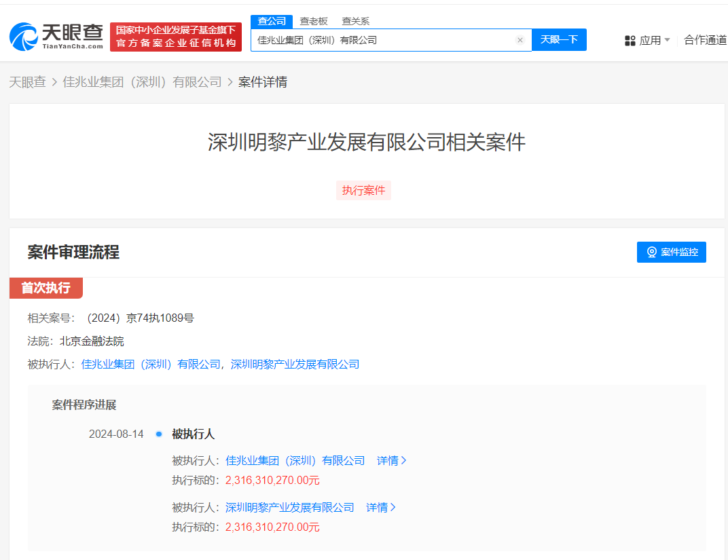Click the blue timeline dot beside 2024-08-14
This screenshot has width=728, height=560.
(x=158, y=433)
